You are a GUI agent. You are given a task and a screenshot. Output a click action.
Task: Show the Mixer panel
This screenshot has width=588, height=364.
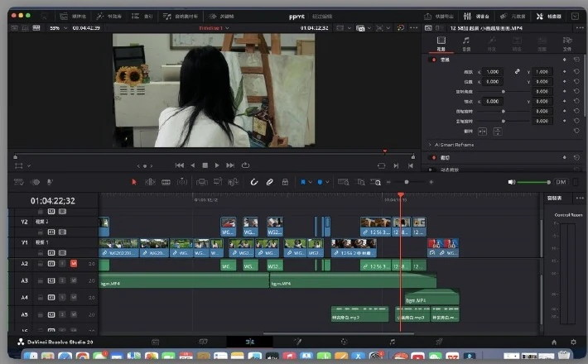476,16
